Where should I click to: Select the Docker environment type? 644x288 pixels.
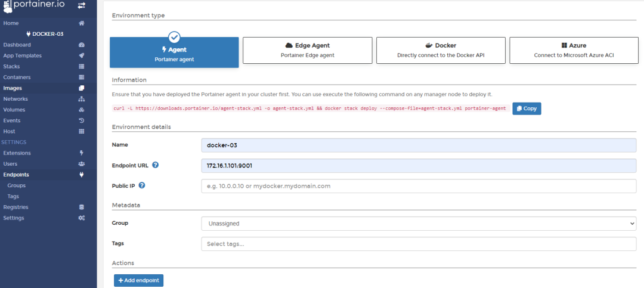pos(441,51)
